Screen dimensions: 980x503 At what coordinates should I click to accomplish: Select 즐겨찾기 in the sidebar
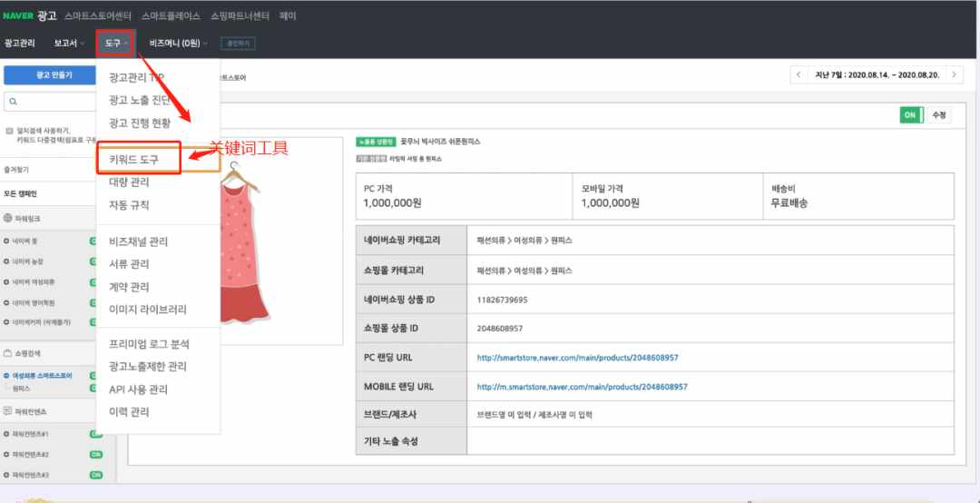coord(16,170)
